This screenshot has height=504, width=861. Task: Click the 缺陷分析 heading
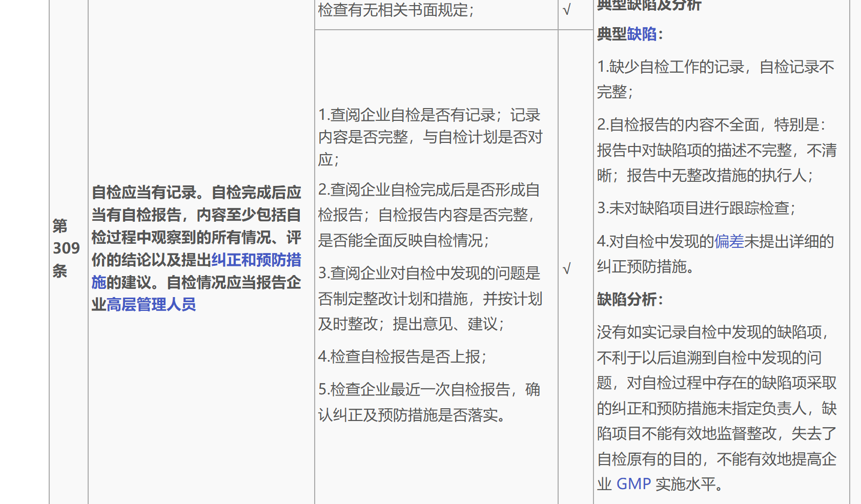[630, 299]
